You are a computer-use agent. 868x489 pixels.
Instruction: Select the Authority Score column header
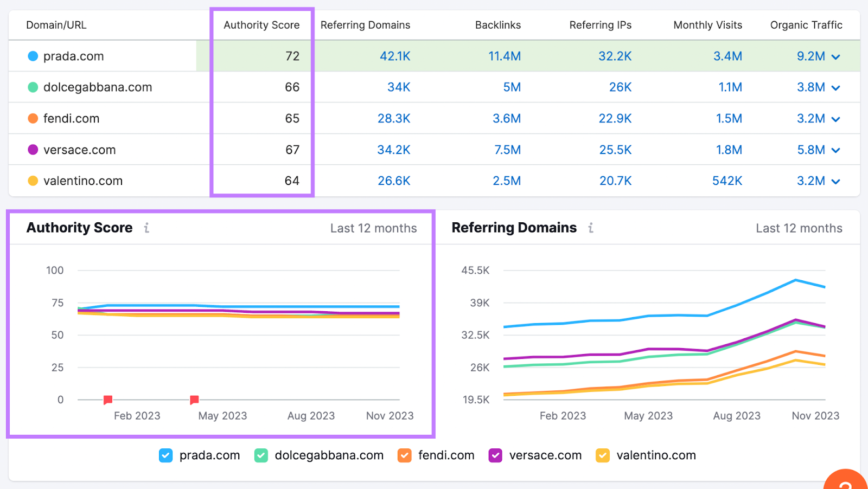(261, 25)
